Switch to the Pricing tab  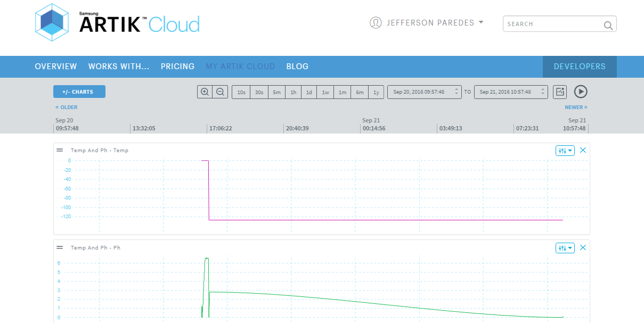point(177,66)
